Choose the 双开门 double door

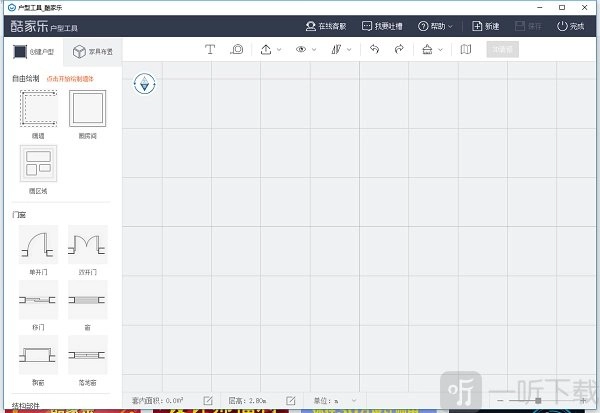tap(86, 245)
